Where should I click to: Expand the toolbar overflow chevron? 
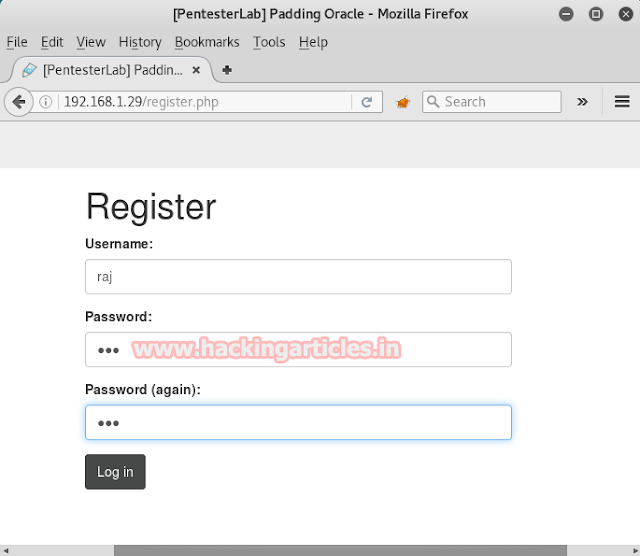582,102
